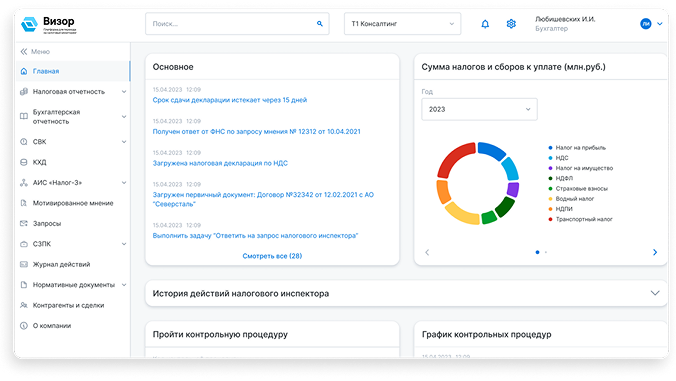The height and width of the screenshot is (381, 676).
Task: Collapse the sidebar with Меню arrows icon
Action: coord(24,51)
